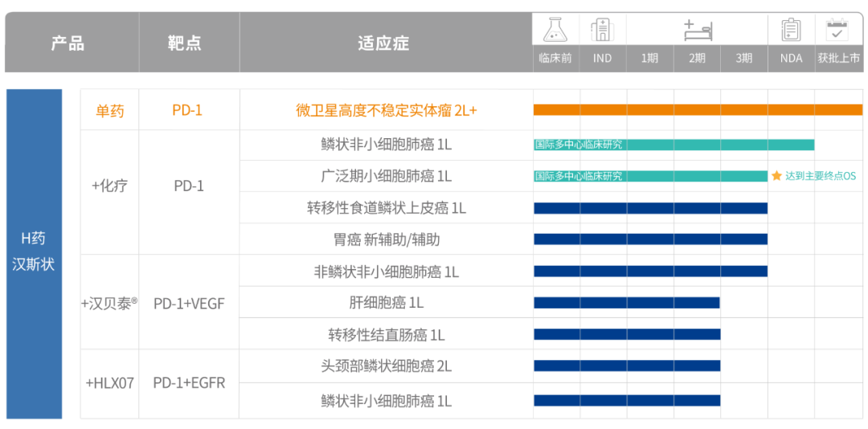Click the calendar check icon above 获批上市
The width and height of the screenshot is (868, 429).
[x=838, y=31]
